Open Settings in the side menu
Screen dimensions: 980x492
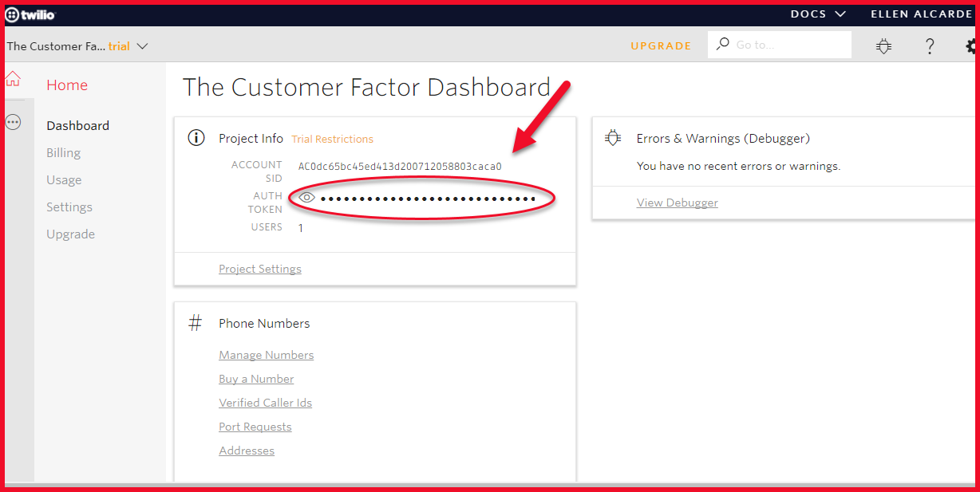click(69, 207)
